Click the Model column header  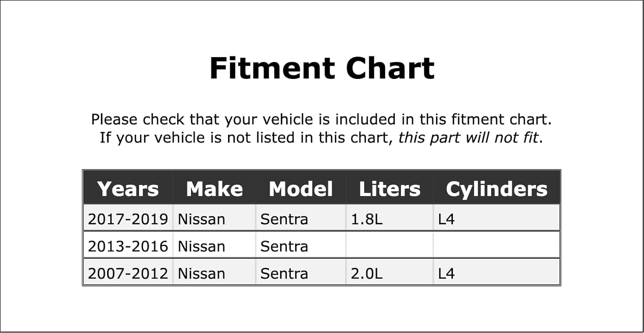301,189
